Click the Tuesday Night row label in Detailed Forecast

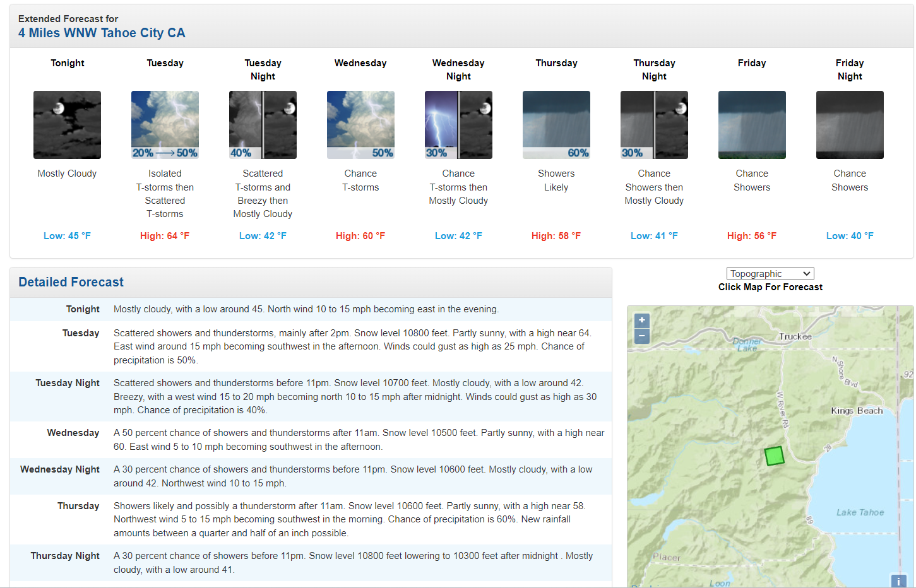tap(68, 383)
